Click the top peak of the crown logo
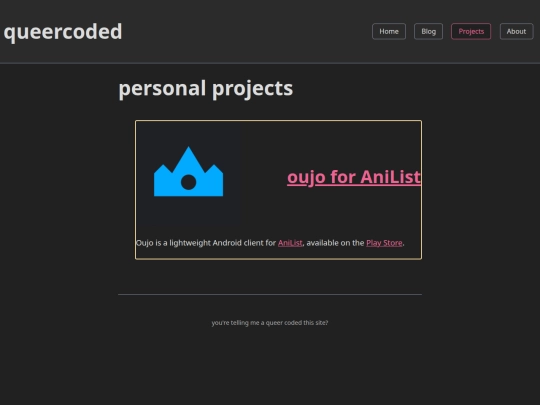This screenshot has height=405, width=540. point(188,149)
